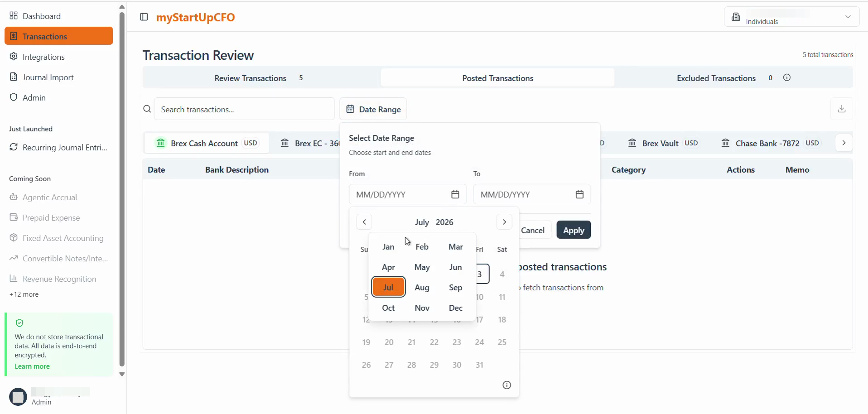Click the From date input field
This screenshot has height=414, width=868.
[x=407, y=194]
